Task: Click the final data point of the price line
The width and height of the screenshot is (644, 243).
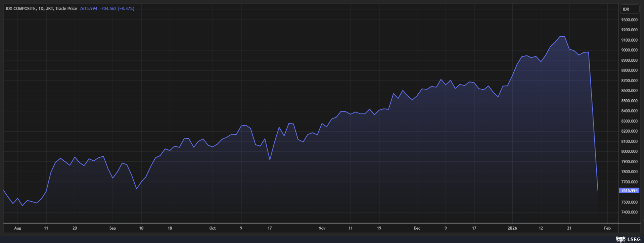Action: 598,190
